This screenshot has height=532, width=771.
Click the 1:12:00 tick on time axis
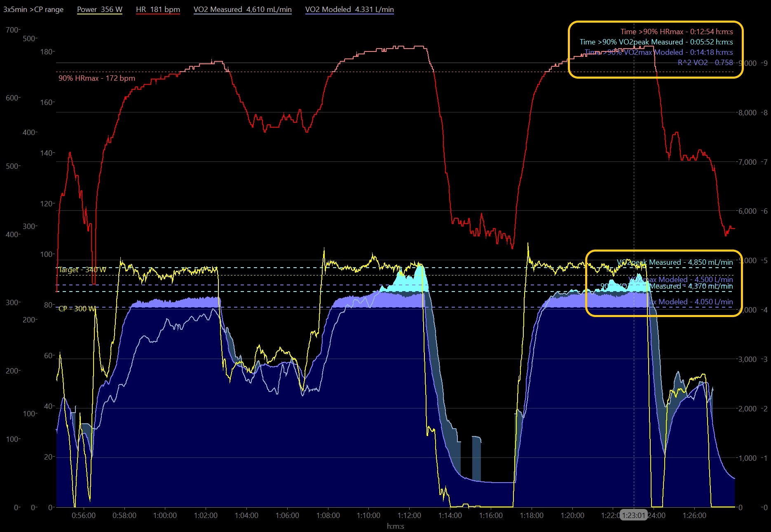pos(409,516)
